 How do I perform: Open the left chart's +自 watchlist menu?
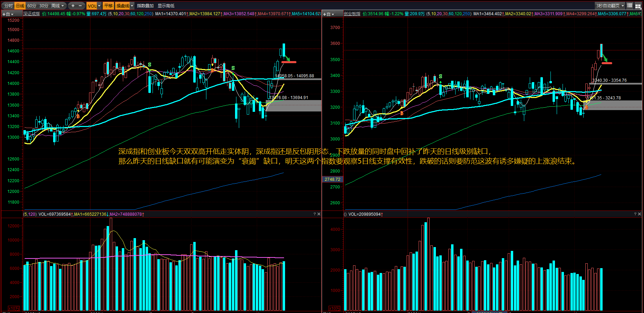pos(8,14)
